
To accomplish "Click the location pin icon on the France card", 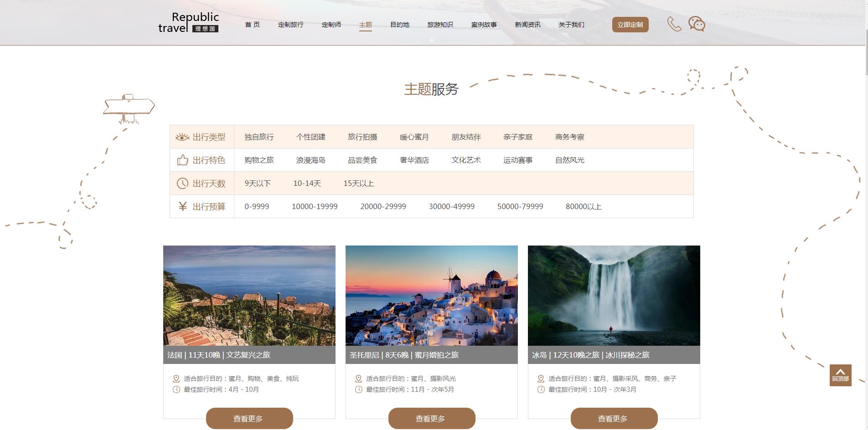I will pos(176,378).
